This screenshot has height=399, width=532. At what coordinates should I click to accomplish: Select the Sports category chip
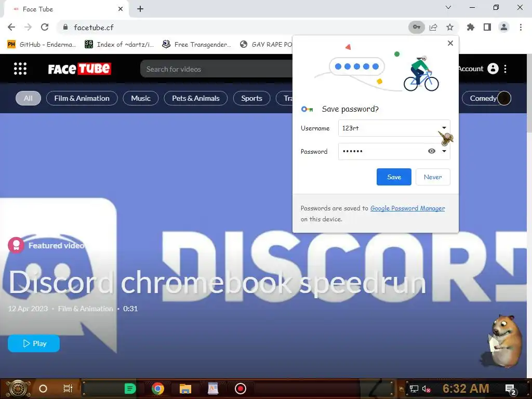(x=252, y=98)
